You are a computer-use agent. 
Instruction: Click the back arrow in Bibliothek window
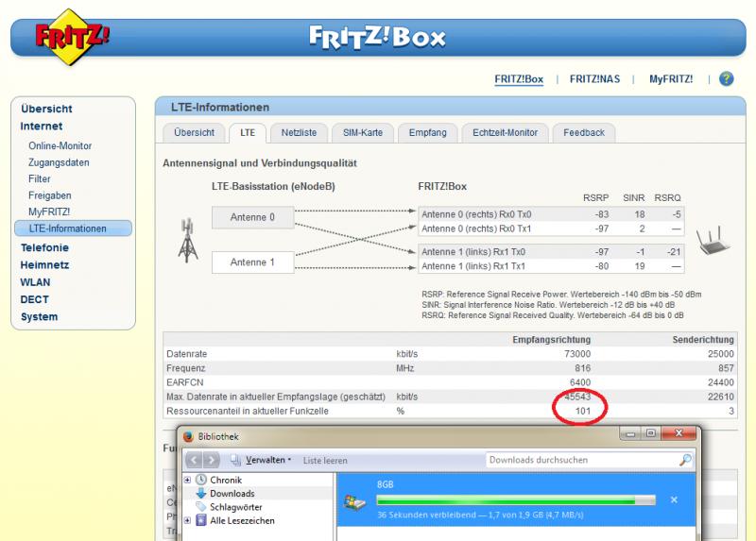point(194,460)
